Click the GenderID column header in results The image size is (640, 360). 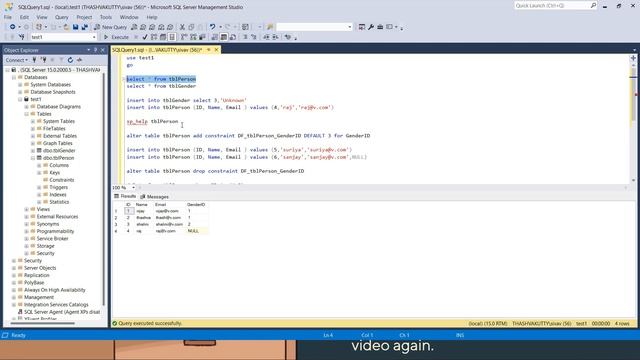point(196,204)
